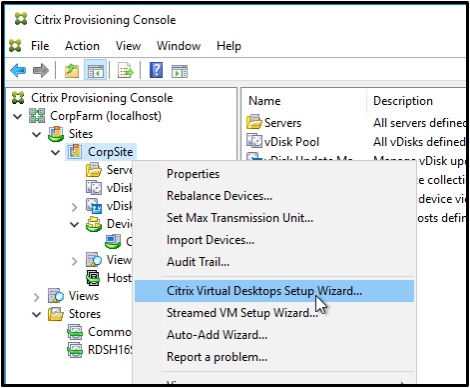Select the Sites tree label
Viewport: 470px width, 388px height.
point(81,134)
